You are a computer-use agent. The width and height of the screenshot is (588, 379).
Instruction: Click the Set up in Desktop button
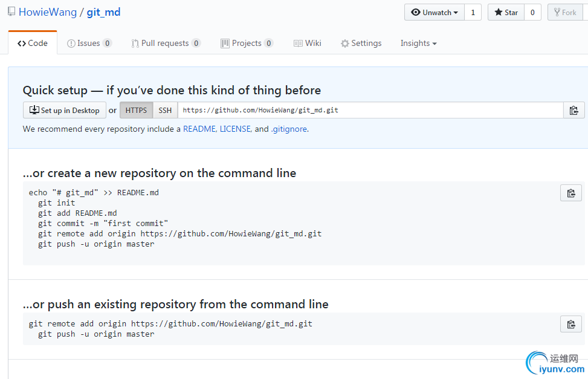coord(65,111)
